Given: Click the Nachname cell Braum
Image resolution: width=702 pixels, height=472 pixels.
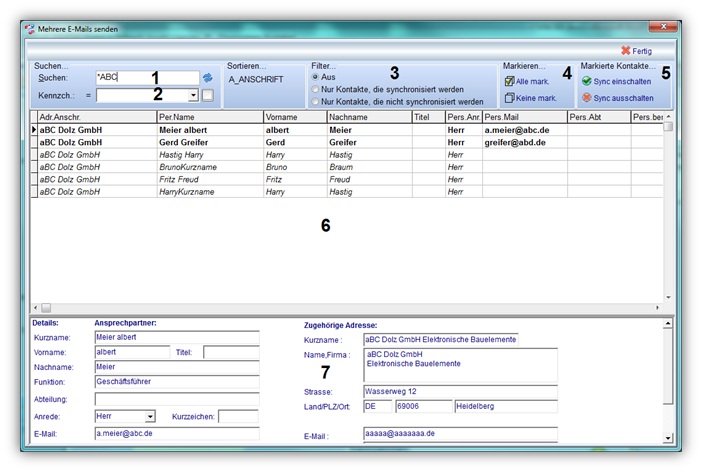Looking at the screenshot, I should pos(369,167).
